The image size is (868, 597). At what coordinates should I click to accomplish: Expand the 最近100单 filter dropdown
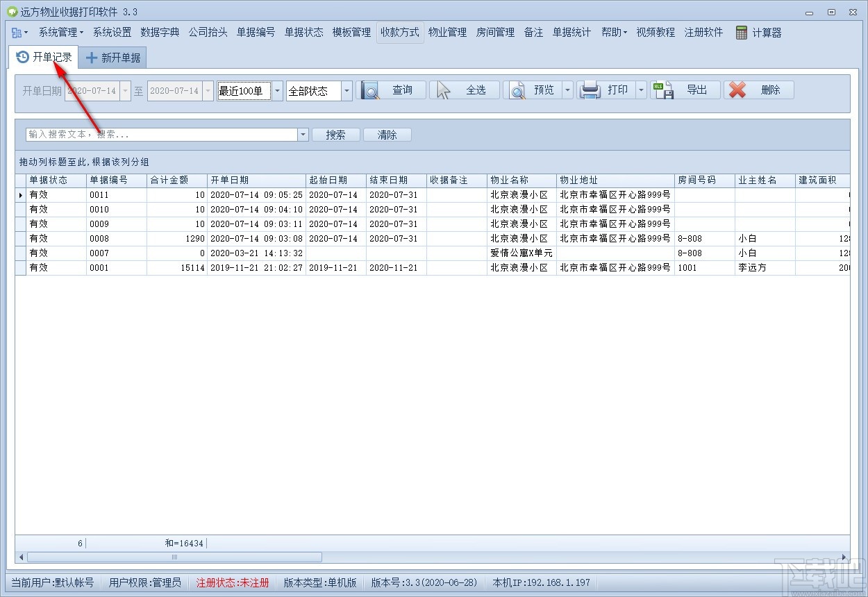click(x=277, y=90)
